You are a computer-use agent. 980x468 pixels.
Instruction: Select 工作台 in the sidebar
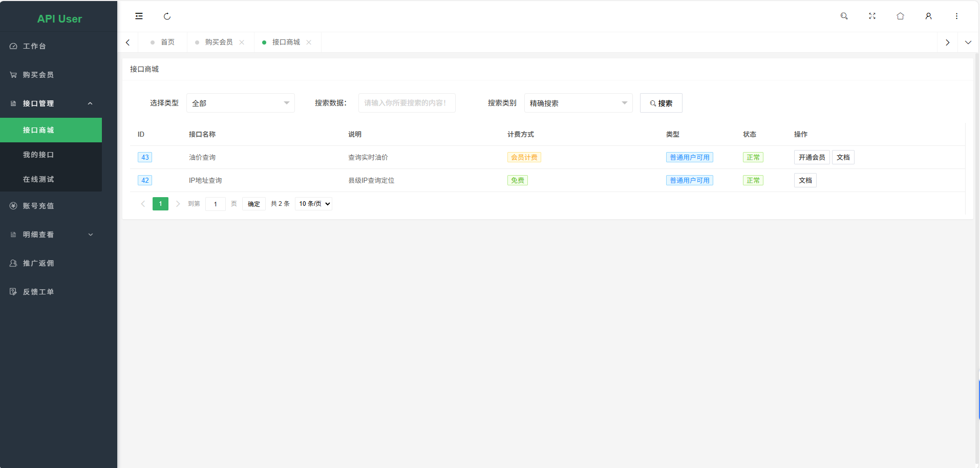34,46
